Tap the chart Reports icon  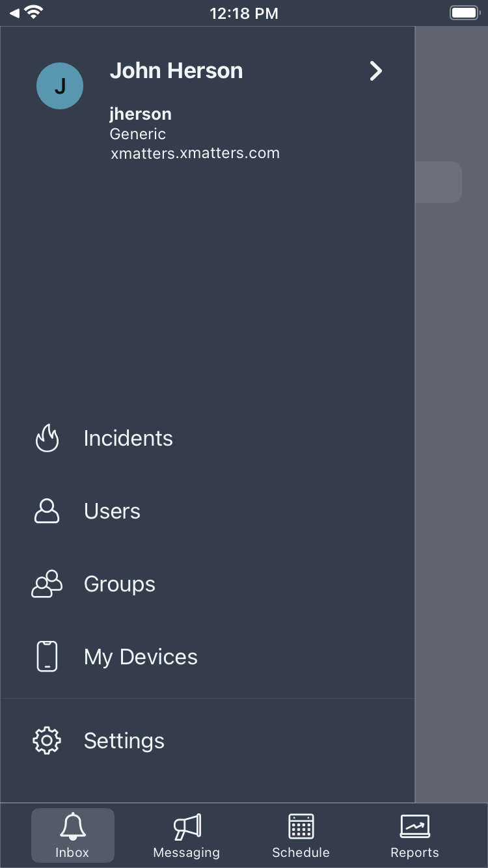coord(414,826)
